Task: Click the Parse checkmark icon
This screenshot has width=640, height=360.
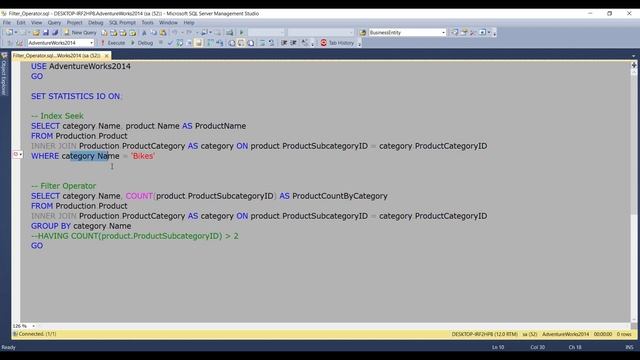Action: click(x=170, y=42)
